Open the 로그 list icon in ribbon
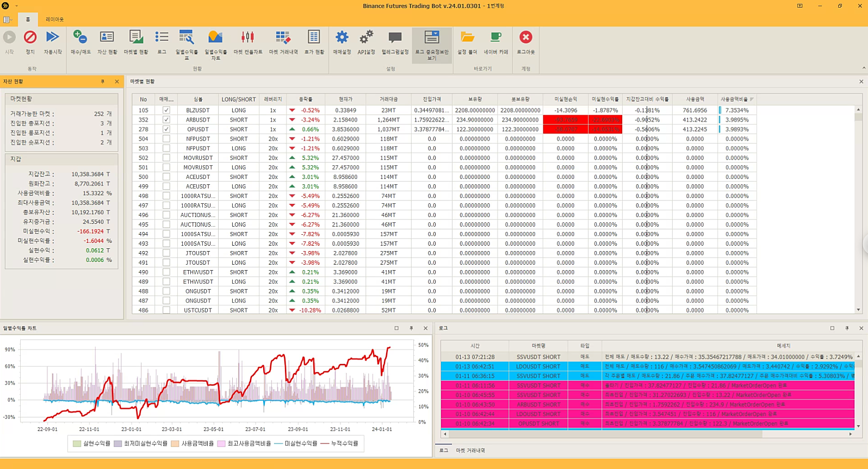868x469 pixels. point(162,37)
